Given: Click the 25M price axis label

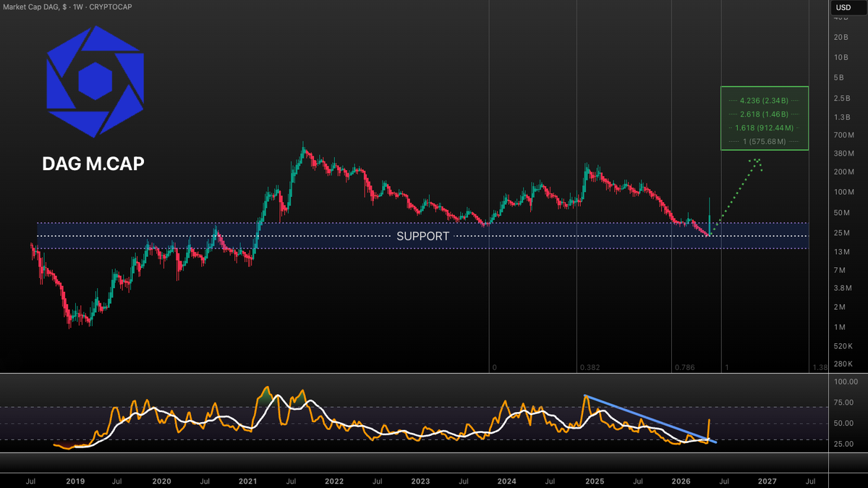Looking at the screenshot, I should pos(841,232).
